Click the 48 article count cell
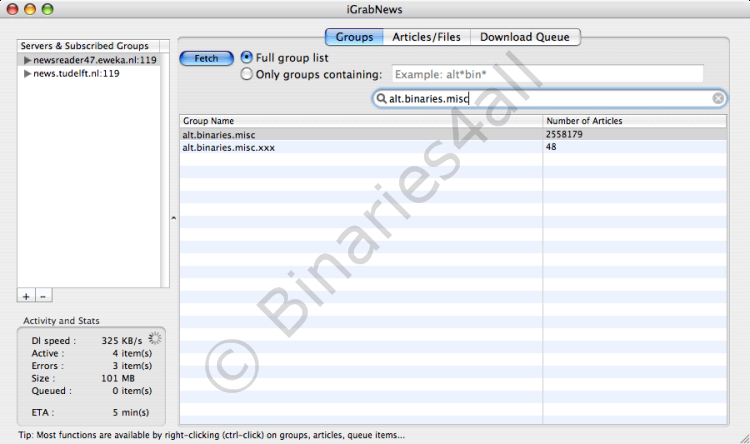750x444 pixels. 551,147
